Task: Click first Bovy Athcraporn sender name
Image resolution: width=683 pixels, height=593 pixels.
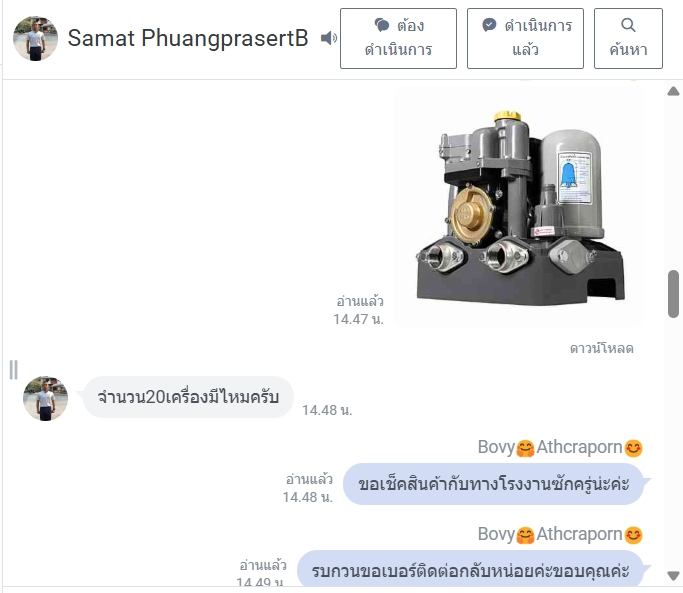Action: point(560,447)
